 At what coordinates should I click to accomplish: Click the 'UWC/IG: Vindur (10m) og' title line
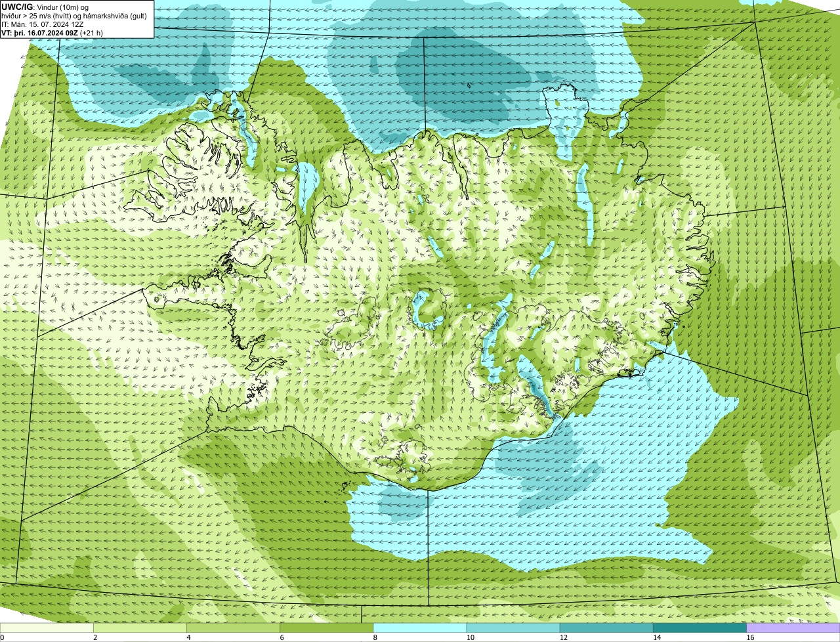tap(45, 7)
